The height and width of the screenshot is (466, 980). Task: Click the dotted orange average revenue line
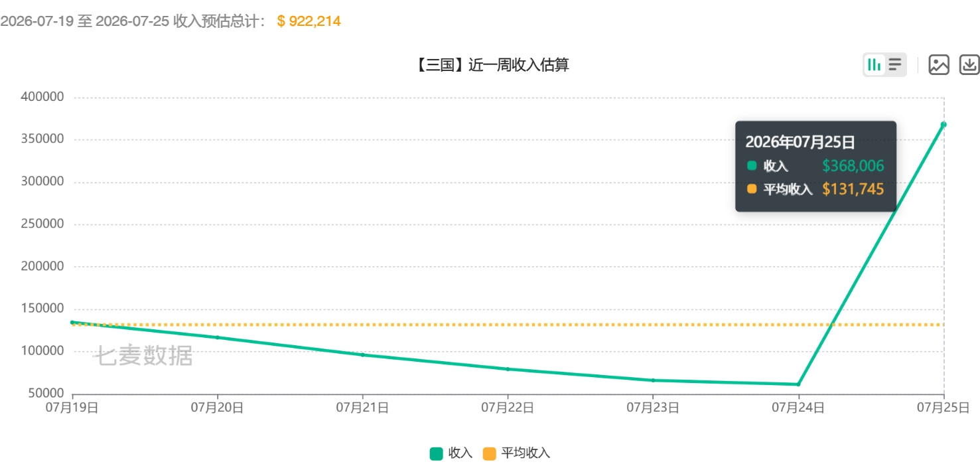point(464,325)
